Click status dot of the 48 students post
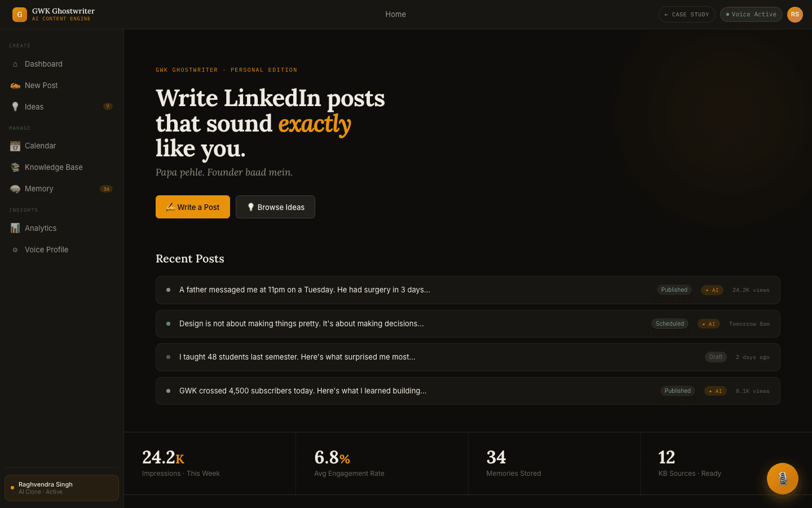The width and height of the screenshot is (812, 508). [x=168, y=357]
